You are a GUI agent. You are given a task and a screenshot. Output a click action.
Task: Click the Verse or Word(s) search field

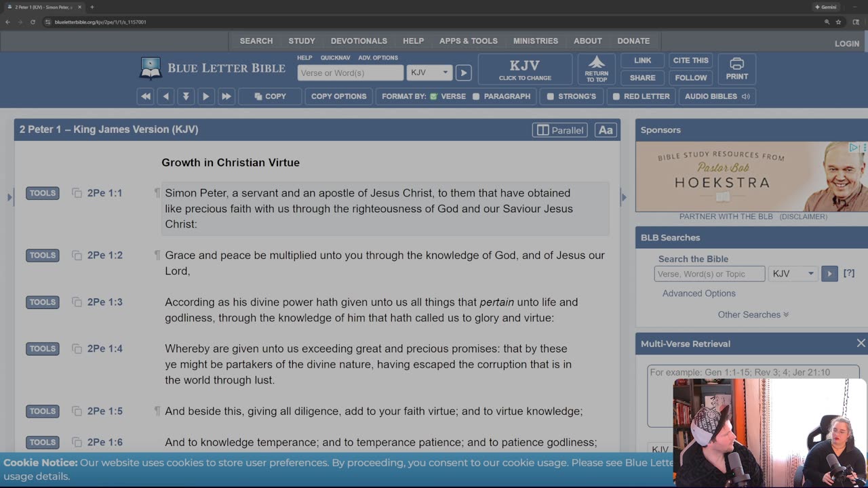[351, 73]
